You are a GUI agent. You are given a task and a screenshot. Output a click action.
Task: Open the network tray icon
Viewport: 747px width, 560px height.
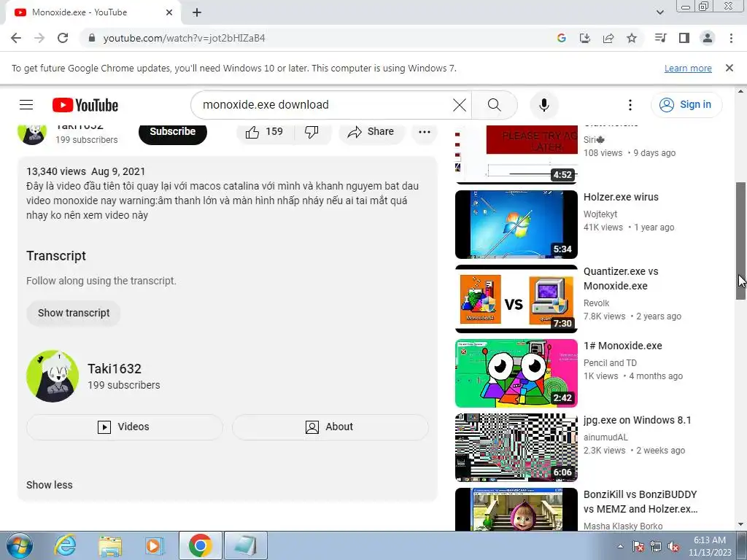point(656,546)
